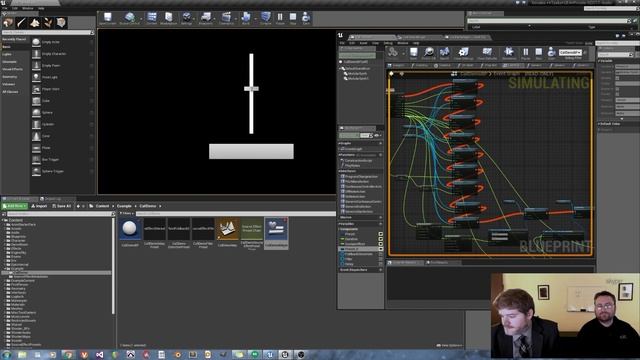Switch to Output Log tab

point(53,199)
